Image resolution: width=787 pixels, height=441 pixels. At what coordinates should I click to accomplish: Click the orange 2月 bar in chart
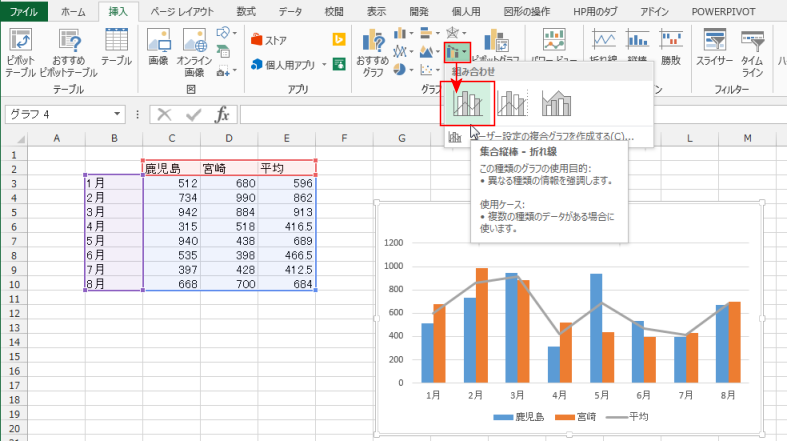pyautogui.click(x=482, y=325)
